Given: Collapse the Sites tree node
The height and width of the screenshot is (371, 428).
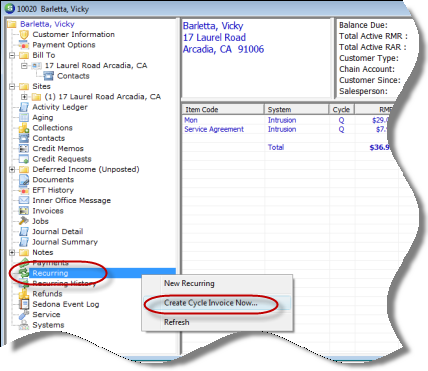Looking at the screenshot, I should point(12,87).
